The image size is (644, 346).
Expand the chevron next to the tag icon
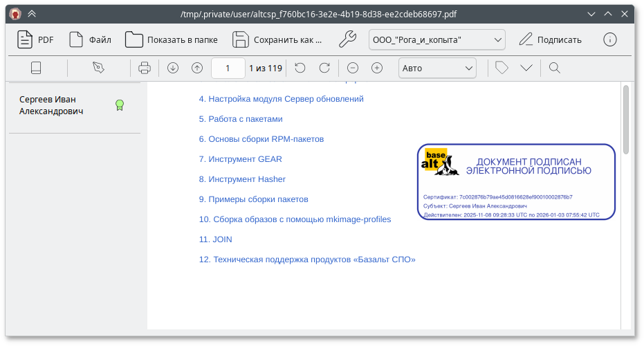point(526,68)
